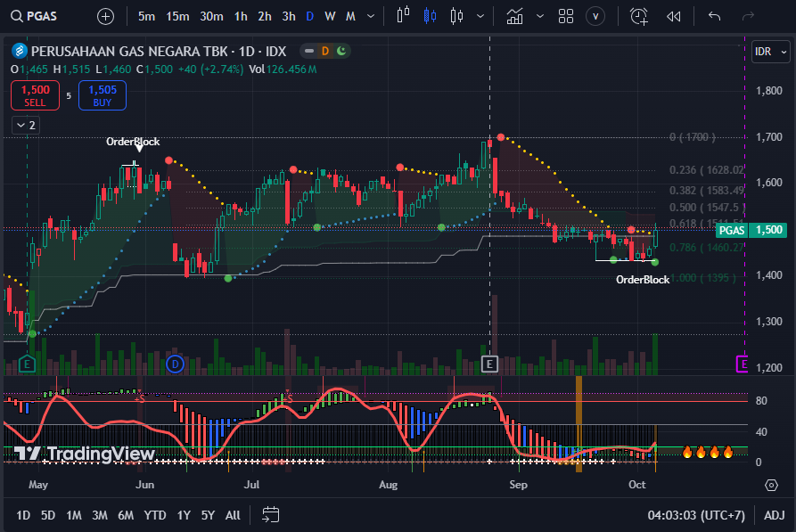The width and height of the screenshot is (796, 532).
Task: Click the Perusahaan Gas Negara logo icon
Action: [20, 51]
